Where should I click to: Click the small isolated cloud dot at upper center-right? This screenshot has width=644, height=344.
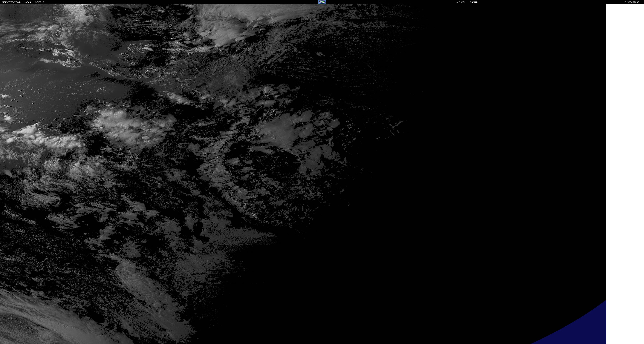click(319, 54)
